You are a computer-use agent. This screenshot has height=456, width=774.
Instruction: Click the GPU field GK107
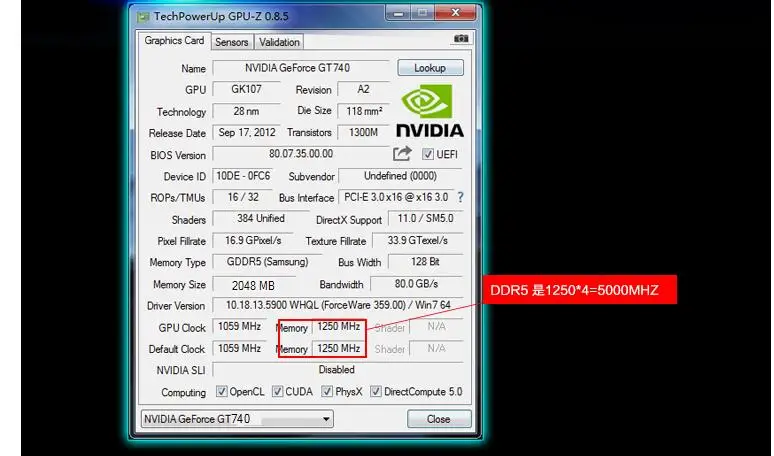coord(246,89)
